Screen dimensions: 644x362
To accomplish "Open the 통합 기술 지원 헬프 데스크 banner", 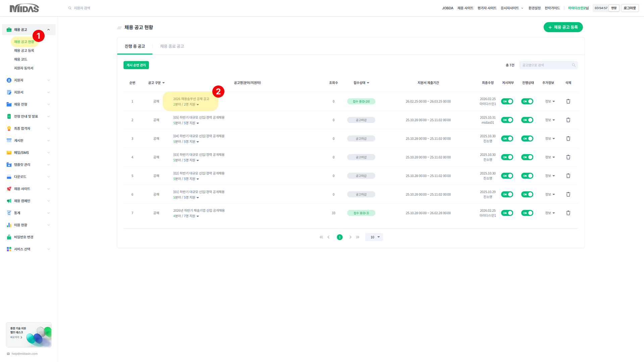I will coord(29,335).
